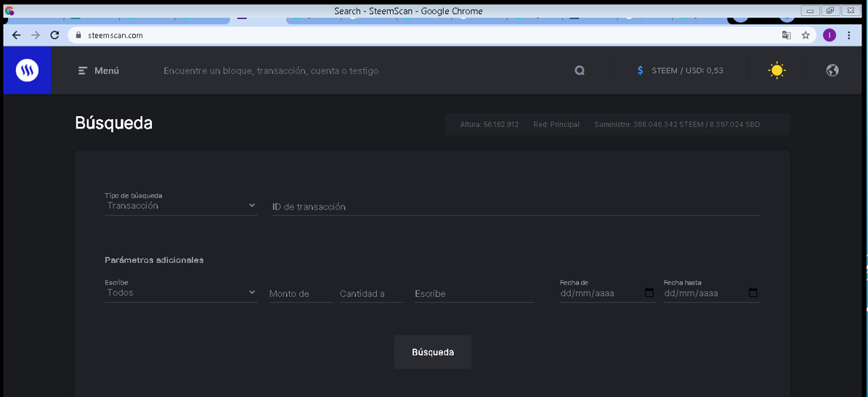This screenshot has width=868, height=397.
Task: Focus the ID de transacción field
Action: coord(516,206)
